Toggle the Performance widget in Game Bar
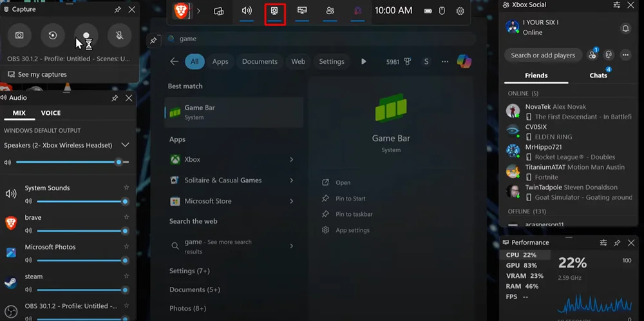 pos(302,11)
